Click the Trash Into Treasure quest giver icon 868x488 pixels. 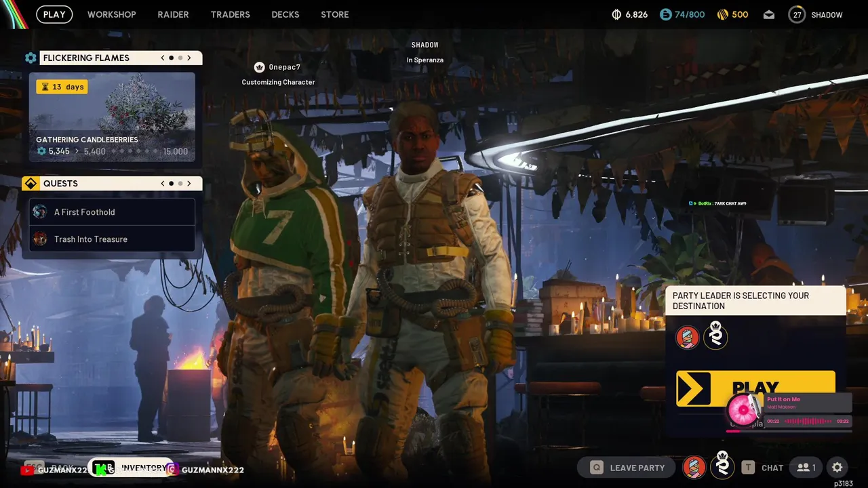[x=40, y=239]
